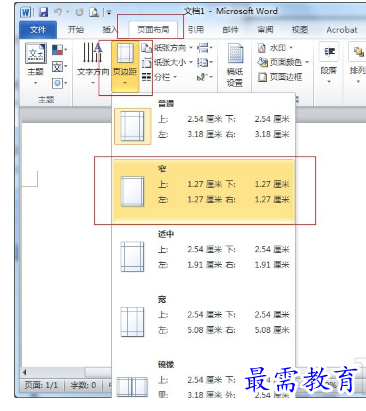The image size is (366, 411).
Task: Click the 页面: 1/1 status bar indicator
Action: click(x=41, y=386)
